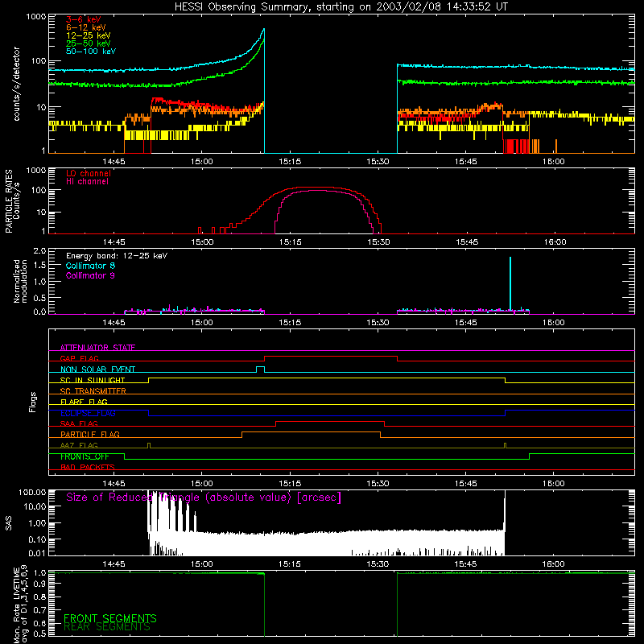
Task: Click the 'Size of Reduced Triangle' caption
Action: [x=204, y=497]
